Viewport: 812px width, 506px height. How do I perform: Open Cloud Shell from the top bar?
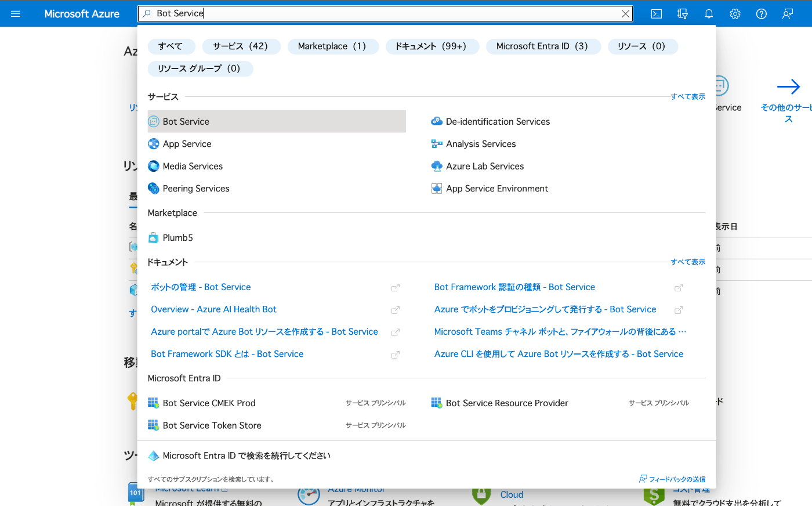click(x=657, y=14)
